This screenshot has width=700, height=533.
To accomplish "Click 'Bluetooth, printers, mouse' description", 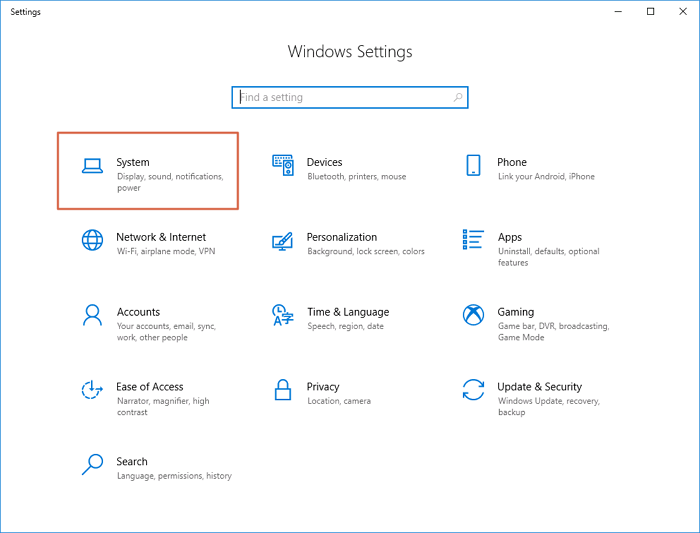I will coord(357,177).
